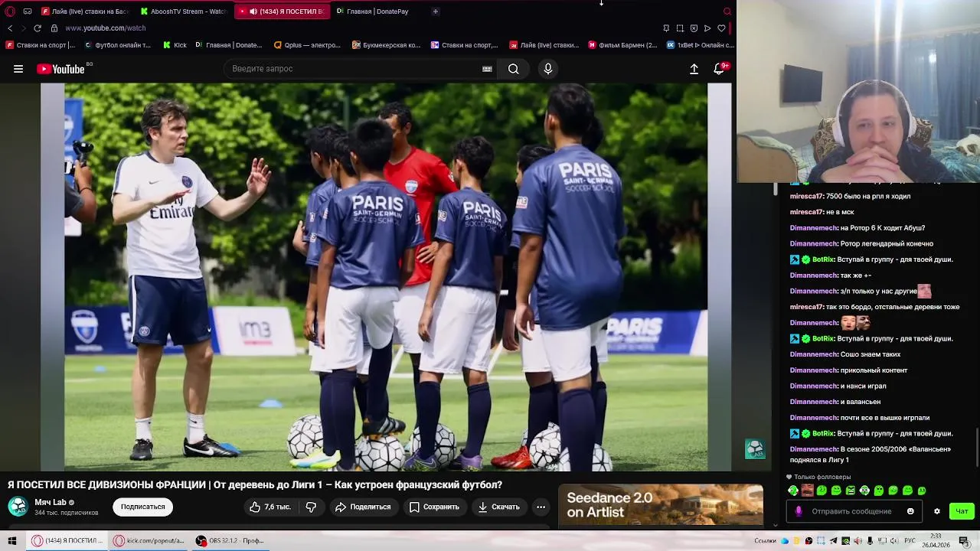980x551 pixels.
Task: Click the purple microphone in chat input
Action: (x=799, y=511)
